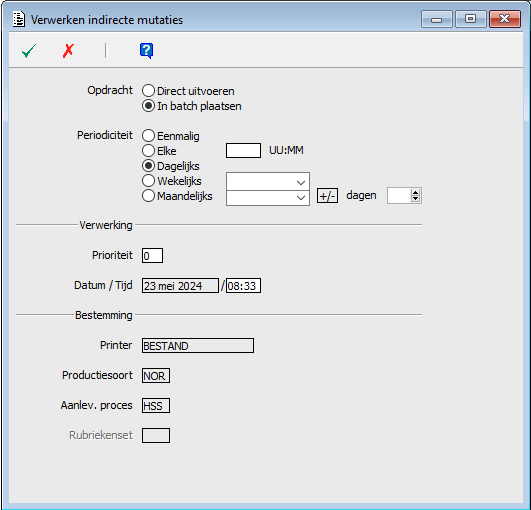Click the Printer field BESTAND

click(198, 345)
